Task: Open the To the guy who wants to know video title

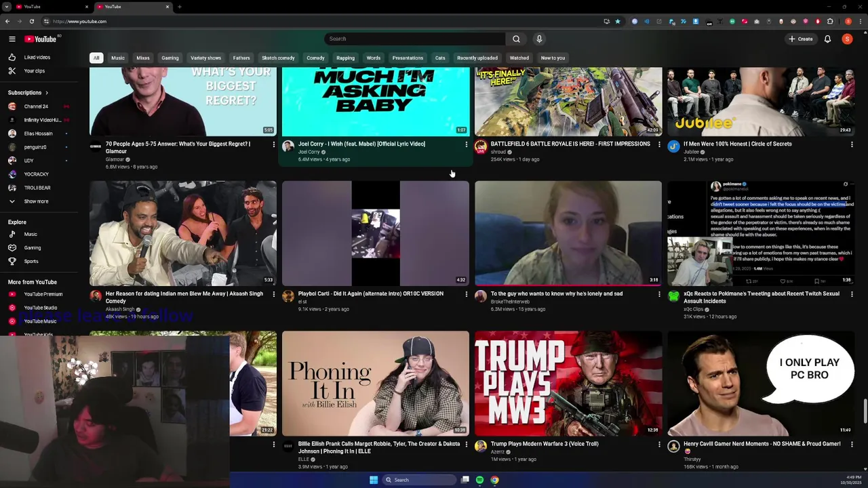Action: pos(557,293)
